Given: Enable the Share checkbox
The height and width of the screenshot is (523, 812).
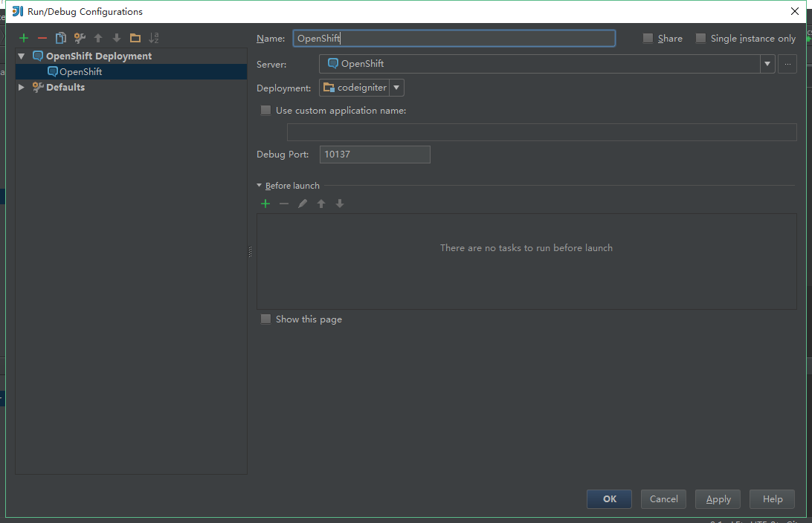Looking at the screenshot, I should [x=648, y=39].
